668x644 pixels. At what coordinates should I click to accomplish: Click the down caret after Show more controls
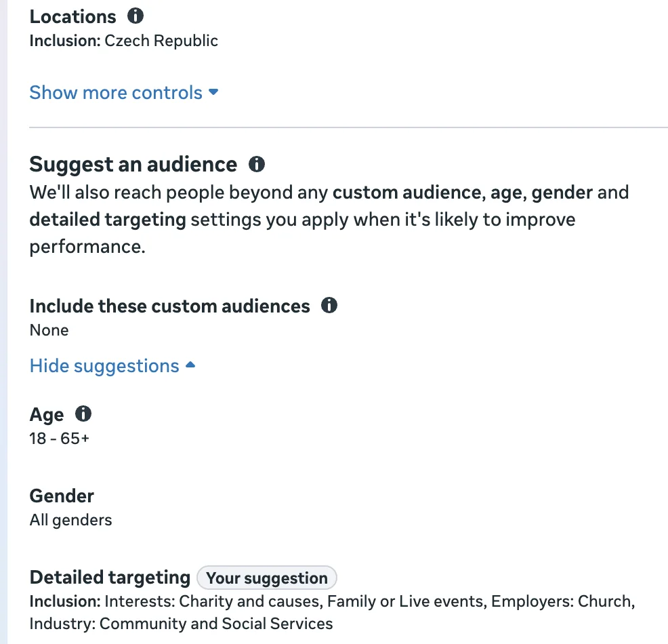(x=213, y=92)
